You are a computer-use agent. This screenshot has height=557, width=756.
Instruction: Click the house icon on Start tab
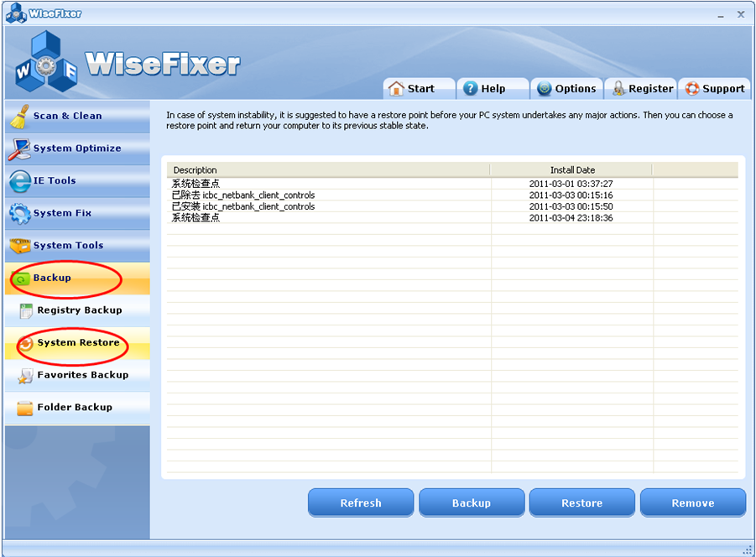point(396,89)
